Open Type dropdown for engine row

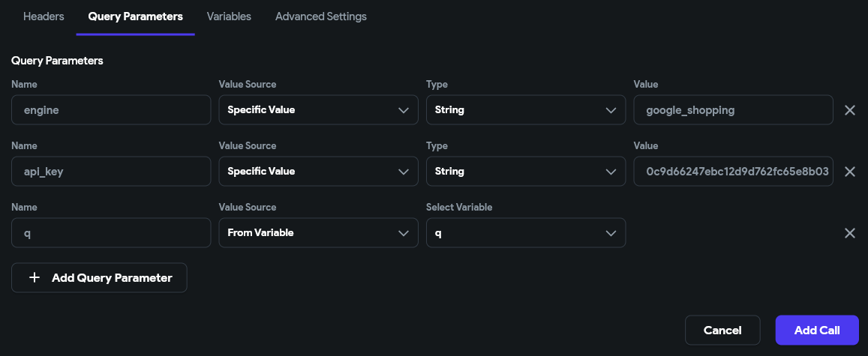point(525,110)
